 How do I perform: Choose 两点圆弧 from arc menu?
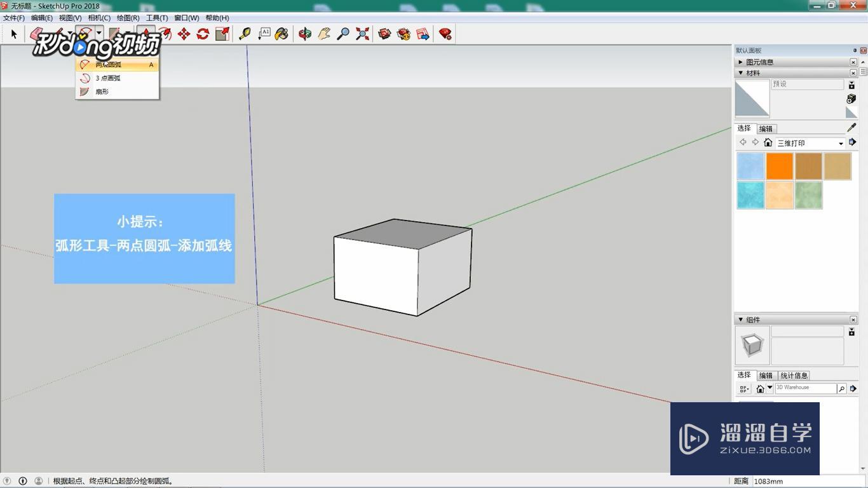(117, 64)
